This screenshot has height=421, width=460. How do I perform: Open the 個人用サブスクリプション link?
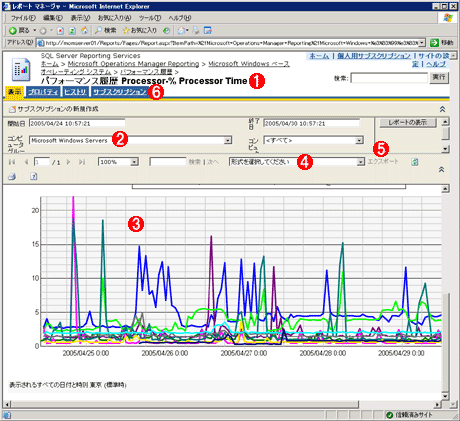point(374,56)
